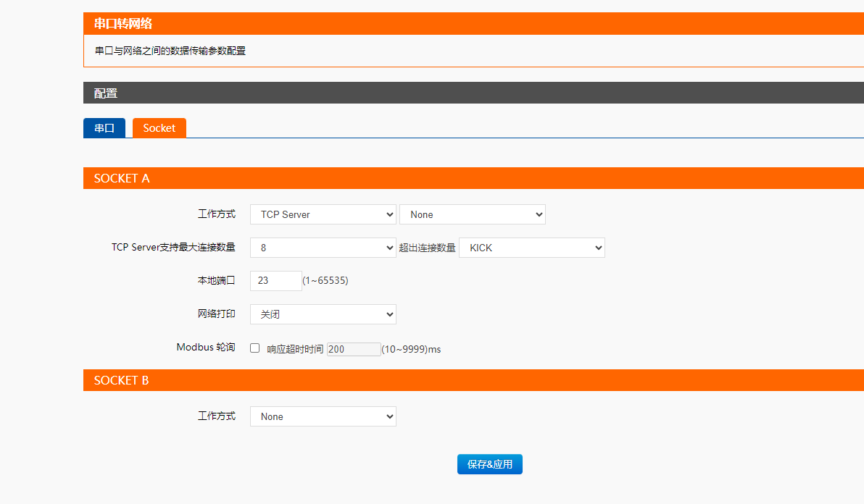The width and height of the screenshot is (864, 504).
Task: Click the TCP Server支持最大连接数量 label
Action: [x=173, y=248]
